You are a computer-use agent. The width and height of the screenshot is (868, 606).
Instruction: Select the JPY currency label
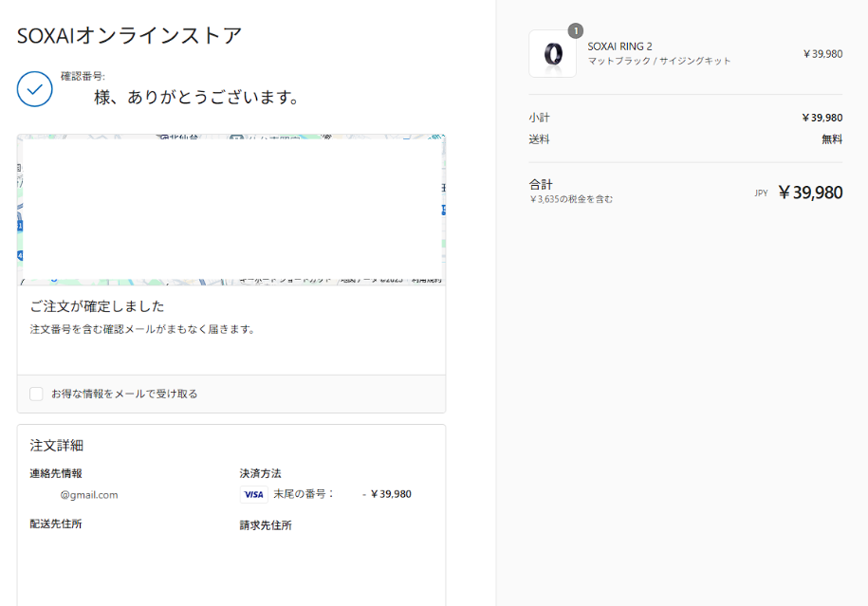pos(761,193)
